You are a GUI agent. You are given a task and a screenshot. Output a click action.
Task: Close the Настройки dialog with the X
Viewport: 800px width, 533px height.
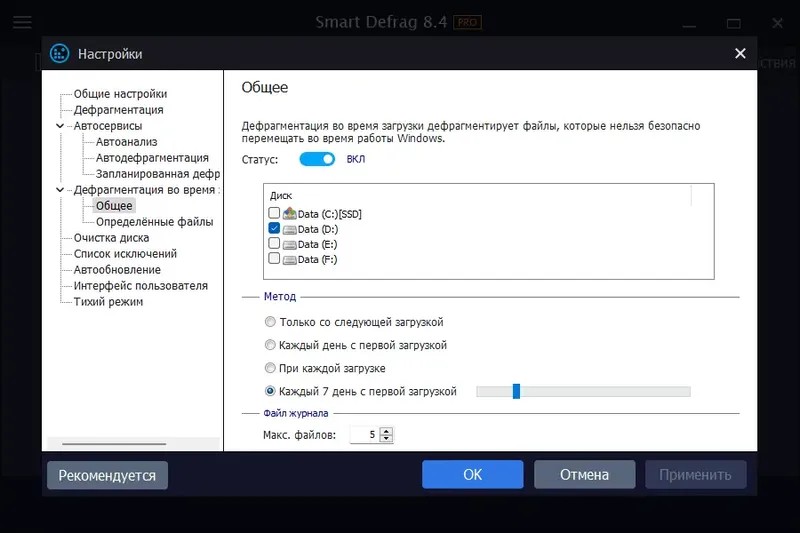point(740,54)
